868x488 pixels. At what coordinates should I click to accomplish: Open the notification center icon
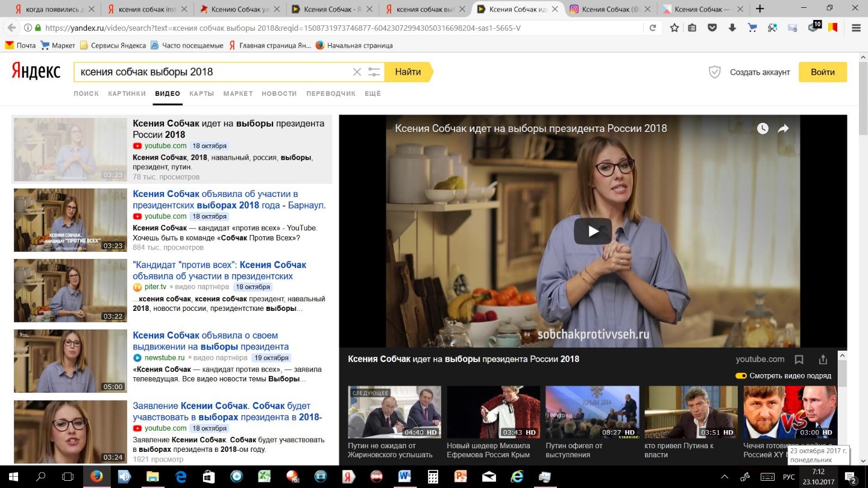pos(851,477)
